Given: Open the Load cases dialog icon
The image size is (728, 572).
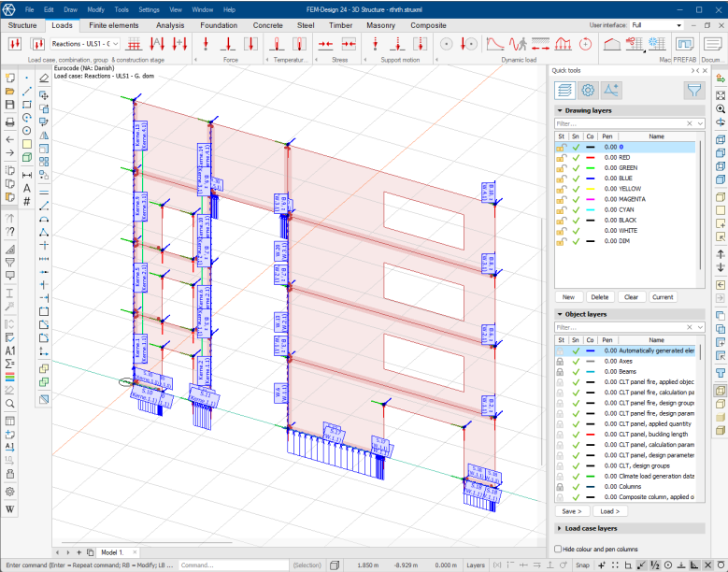Looking at the screenshot, I should tap(15, 44).
